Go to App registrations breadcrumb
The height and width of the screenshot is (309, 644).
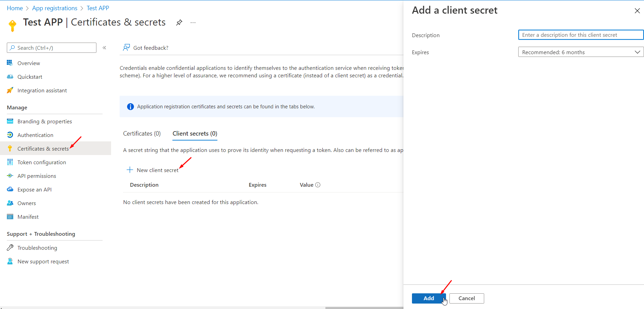click(x=55, y=8)
